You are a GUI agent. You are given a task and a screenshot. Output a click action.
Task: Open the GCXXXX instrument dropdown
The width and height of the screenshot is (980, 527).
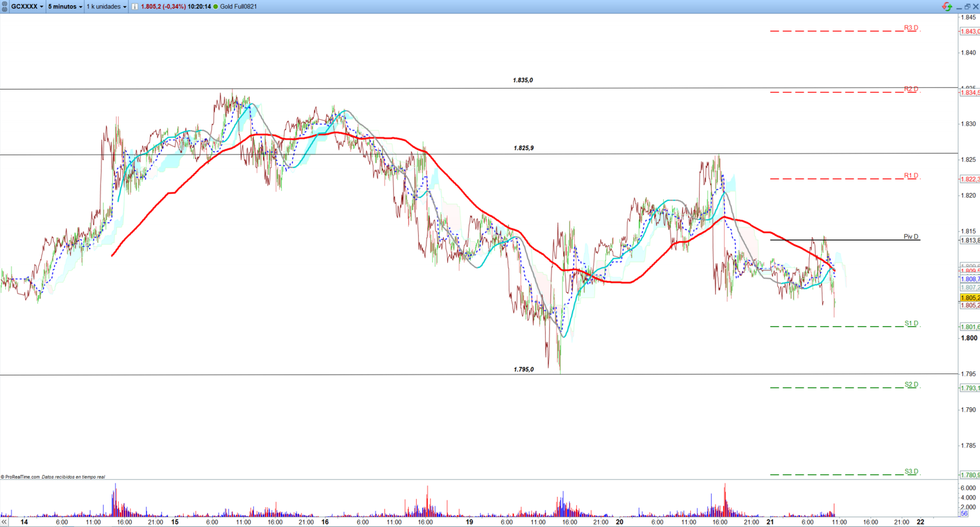click(x=27, y=6)
